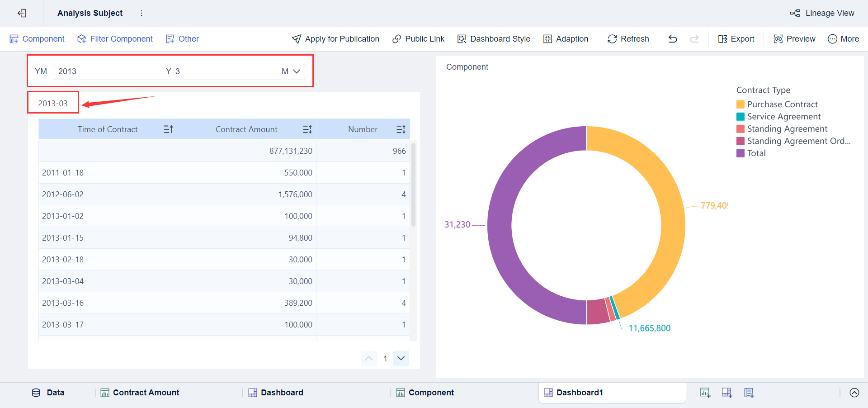Open the Export option
Image resolution: width=868 pixels, height=408 pixels.
[x=736, y=39]
